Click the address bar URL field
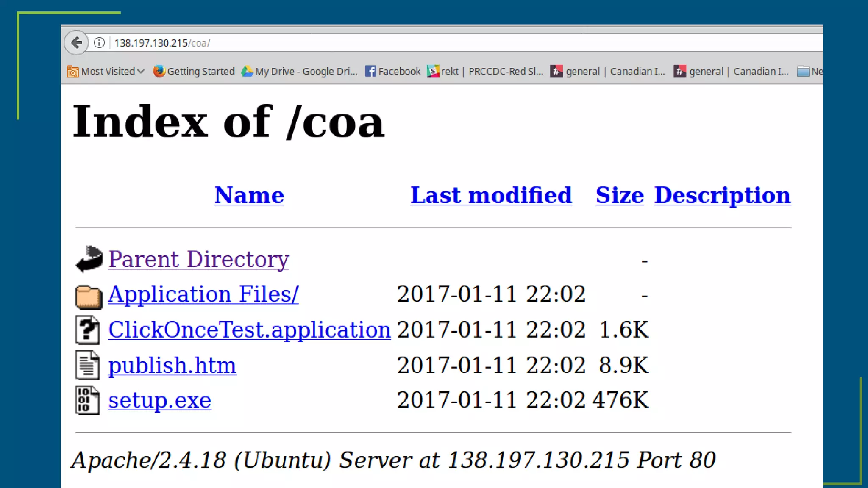 424,43
